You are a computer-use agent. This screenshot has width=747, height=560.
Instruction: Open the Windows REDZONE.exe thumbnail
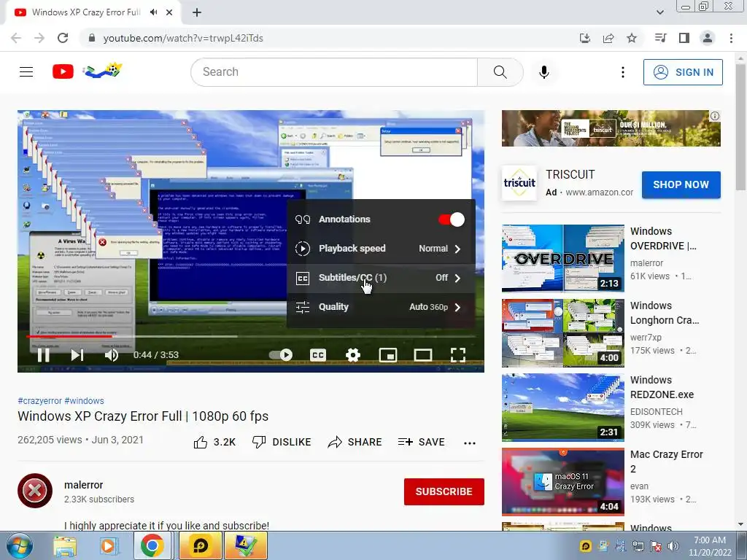point(562,408)
